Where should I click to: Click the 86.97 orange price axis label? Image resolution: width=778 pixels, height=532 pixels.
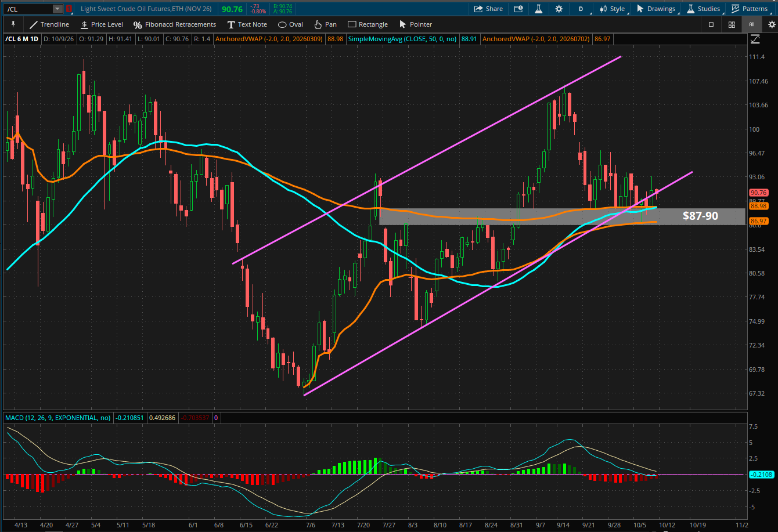tap(759, 221)
